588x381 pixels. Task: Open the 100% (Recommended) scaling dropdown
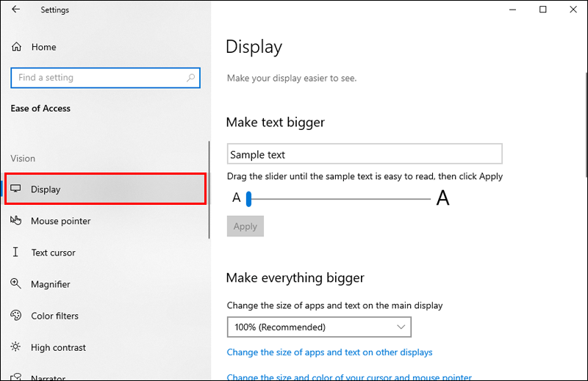(x=319, y=327)
